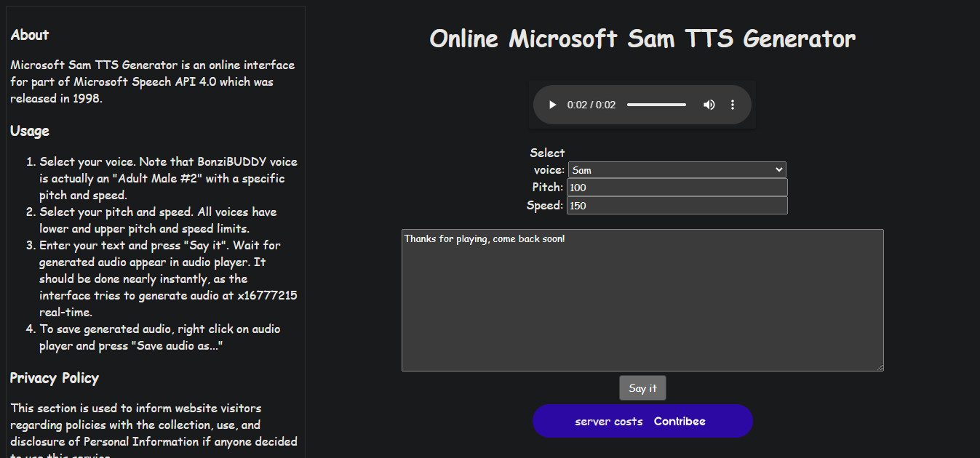Click the 'About' section heading
This screenshot has width=980, height=458.
tap(29, 34)
